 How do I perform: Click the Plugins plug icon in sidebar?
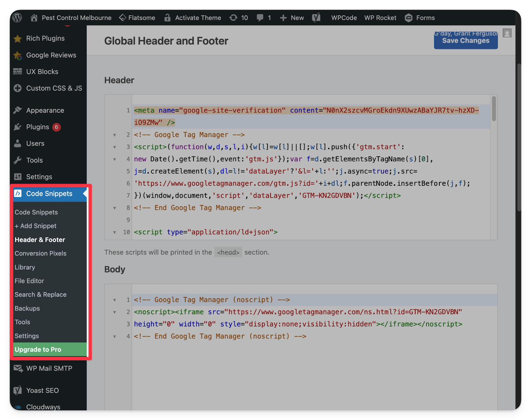click(x=18, y=127)
